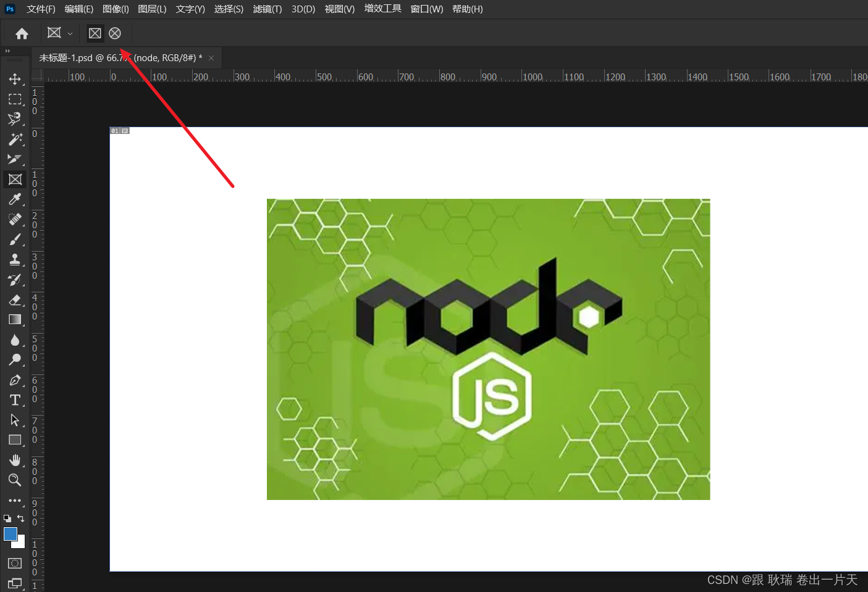This screenshot has height=592, width=868.
Task: Select the Dodge tool
Action: (x=15, y=360)
